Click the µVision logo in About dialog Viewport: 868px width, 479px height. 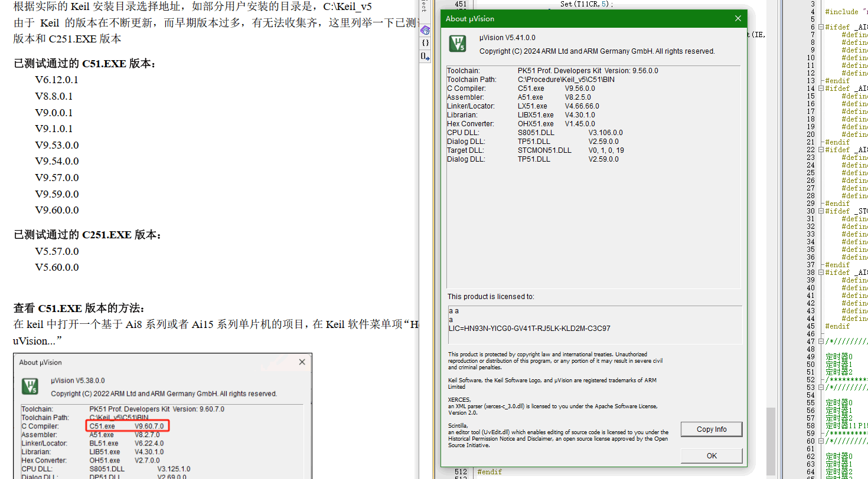tap(458, 44)
